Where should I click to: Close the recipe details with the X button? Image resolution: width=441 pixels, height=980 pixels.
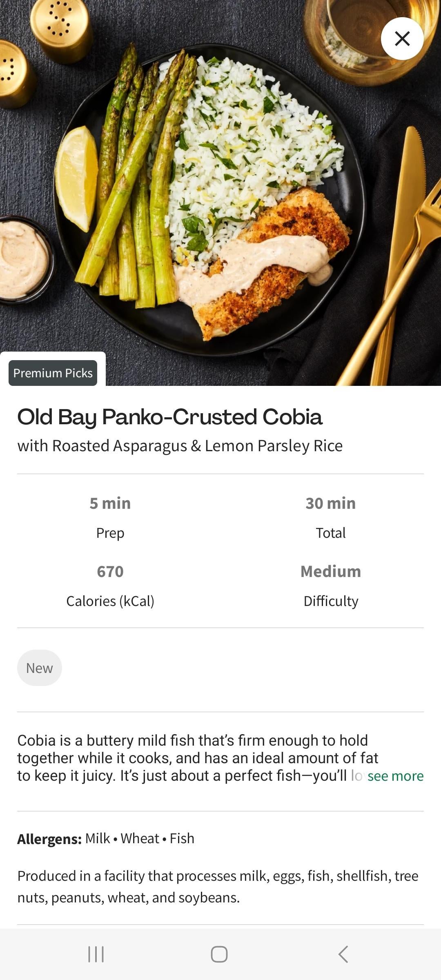[402, 39]
